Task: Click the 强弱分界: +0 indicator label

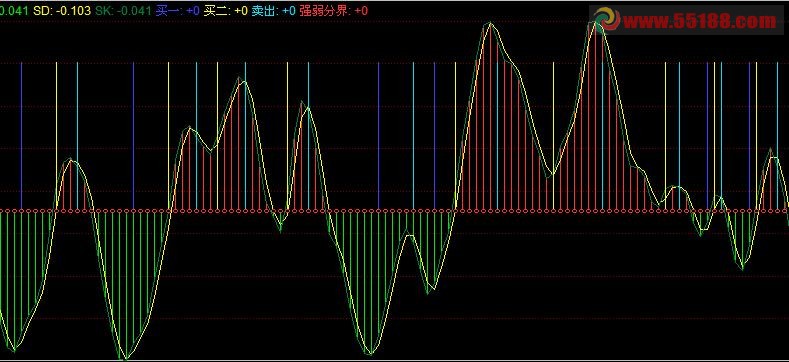Action: tap(334, 11)
